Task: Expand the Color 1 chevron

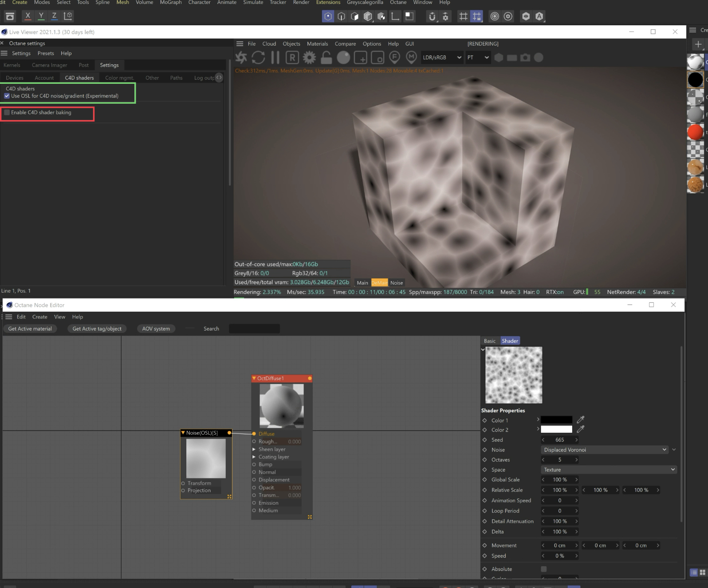Action: click(538, 419)
